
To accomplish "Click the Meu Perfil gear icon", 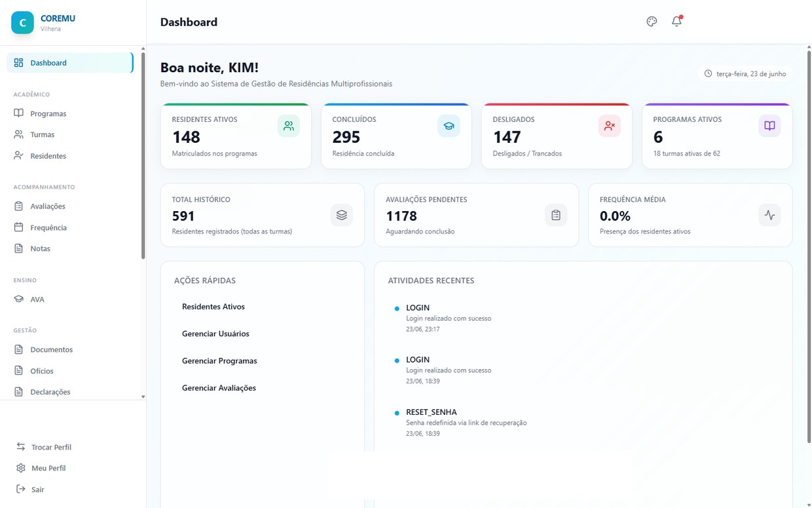I will pyautogui.click(x=21, y=468).
